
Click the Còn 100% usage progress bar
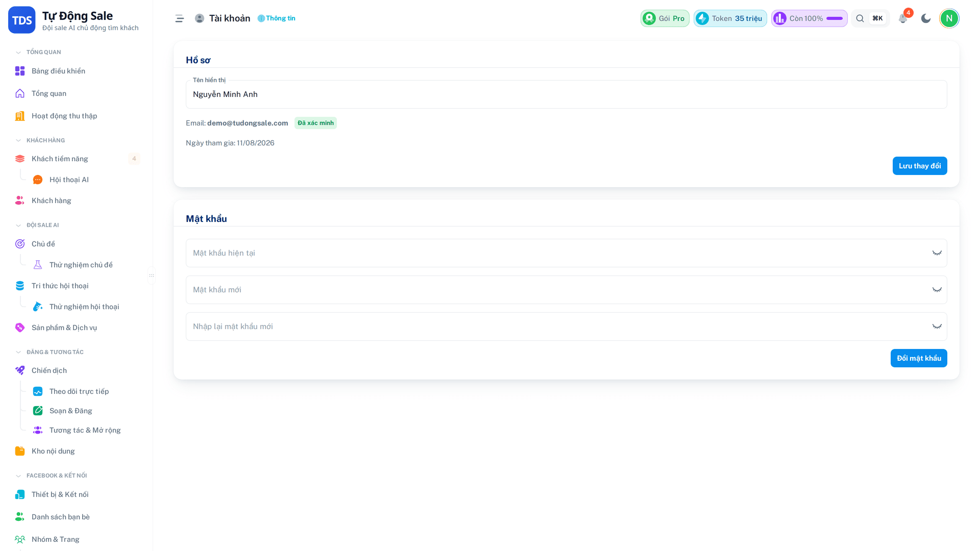835,18
